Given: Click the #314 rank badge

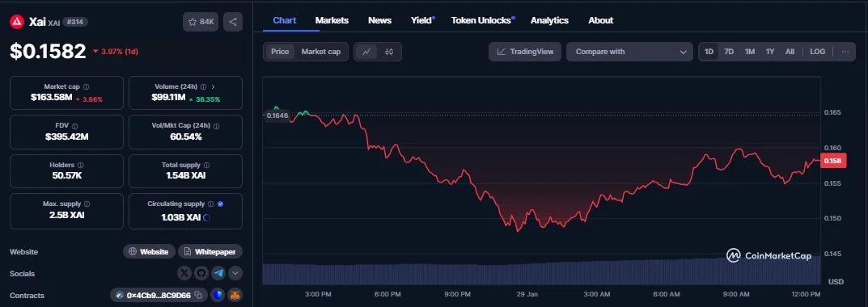Looking at the screenshot, I should click(x=74, y=22).
